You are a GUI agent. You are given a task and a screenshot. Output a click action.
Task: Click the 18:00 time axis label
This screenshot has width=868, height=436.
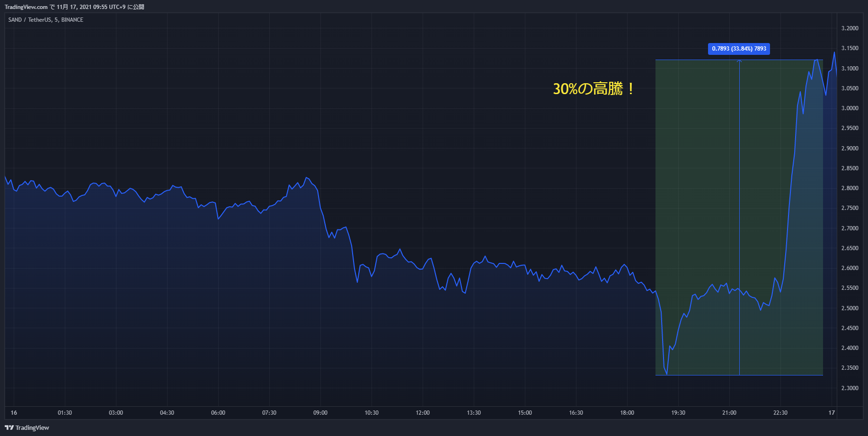coord(627,413)
